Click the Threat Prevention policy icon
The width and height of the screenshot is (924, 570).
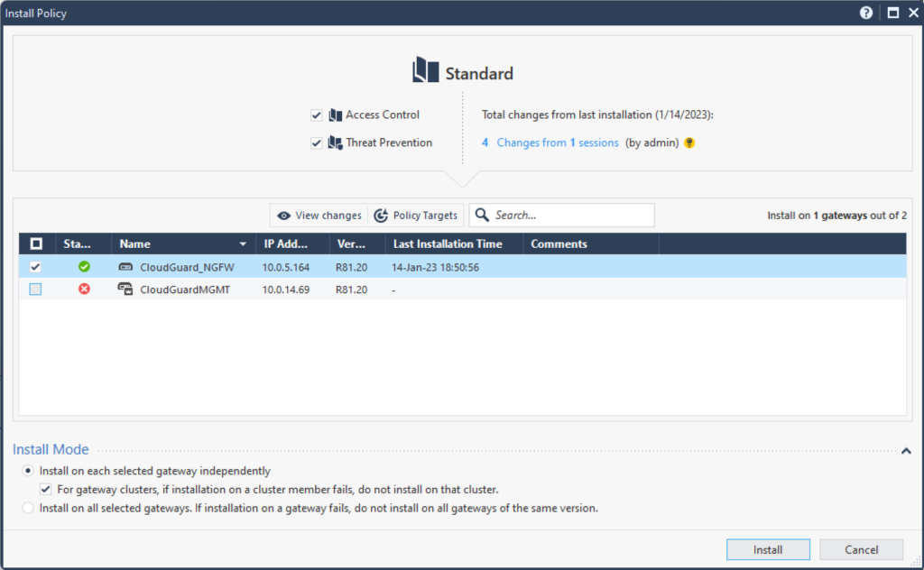[335, 142]
